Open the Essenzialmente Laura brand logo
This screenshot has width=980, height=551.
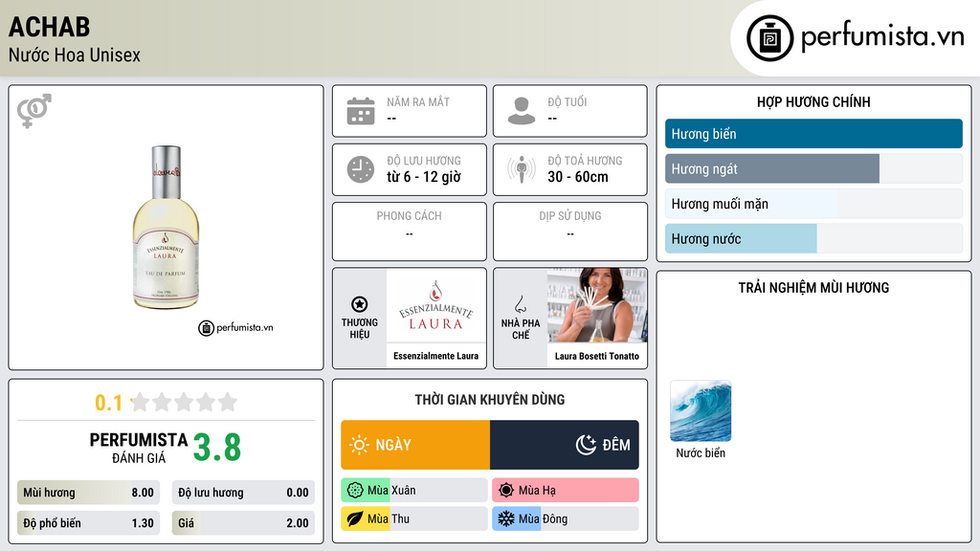click(x=436, y=305)
